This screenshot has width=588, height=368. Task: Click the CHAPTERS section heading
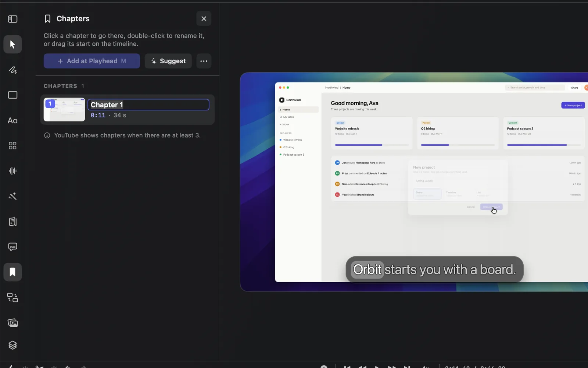point(60,86)
